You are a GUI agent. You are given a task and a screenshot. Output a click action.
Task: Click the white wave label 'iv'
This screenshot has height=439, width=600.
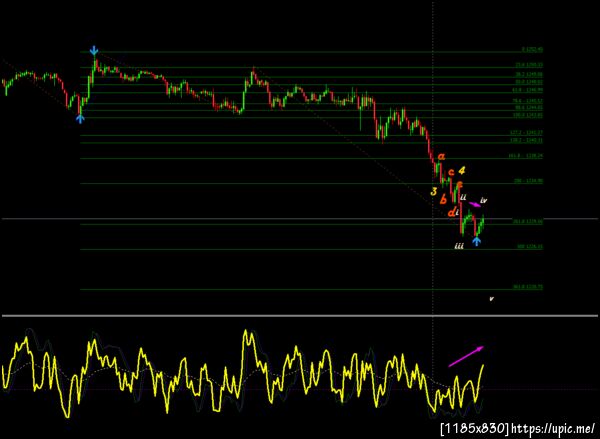(x=484, y=200)
